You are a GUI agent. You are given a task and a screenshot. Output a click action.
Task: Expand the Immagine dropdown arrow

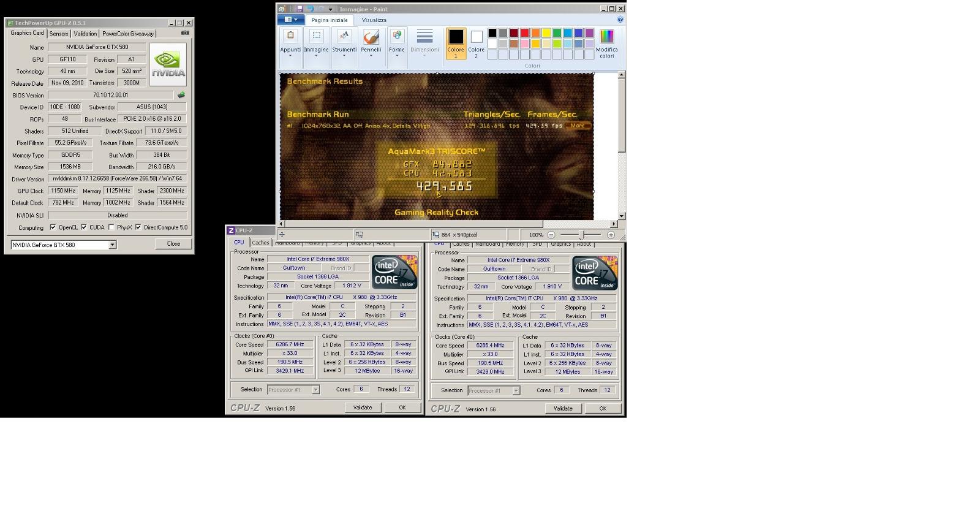coord(316,56)
